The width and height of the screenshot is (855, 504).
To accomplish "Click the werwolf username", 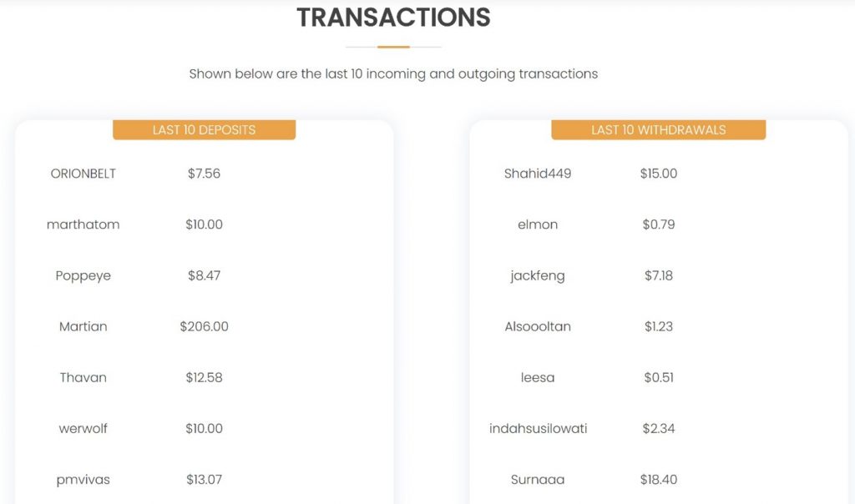I will pos(83,428).
